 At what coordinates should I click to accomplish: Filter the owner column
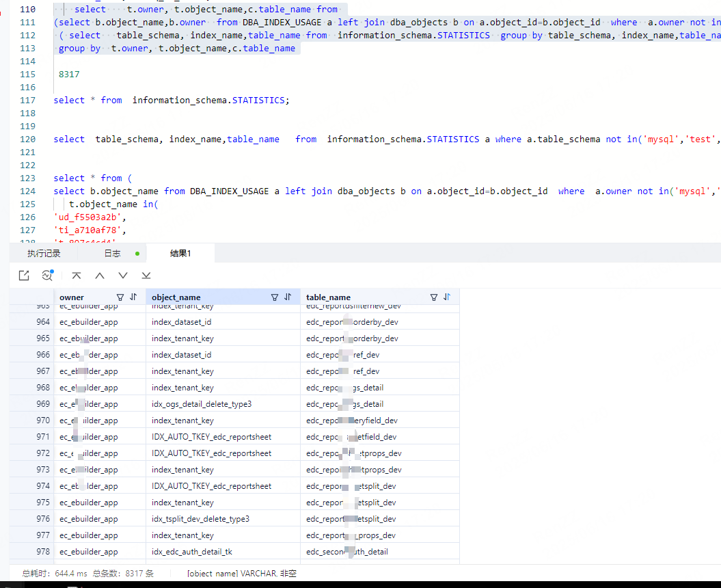(x=120, y=297)
